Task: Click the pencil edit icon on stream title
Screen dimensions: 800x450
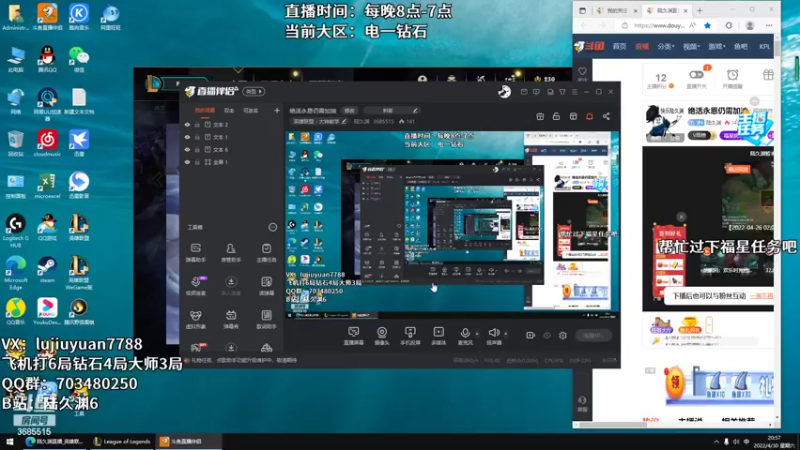Action: (x=415, y=110)
